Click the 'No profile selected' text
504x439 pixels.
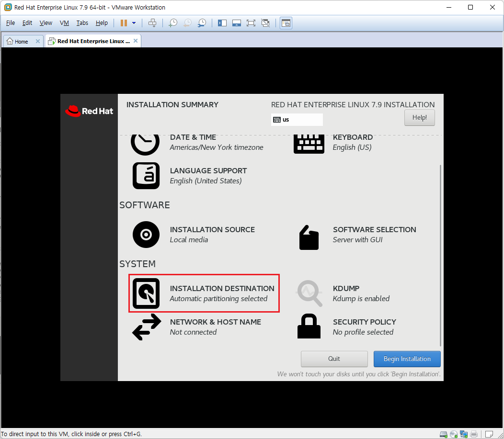(363, 332)
